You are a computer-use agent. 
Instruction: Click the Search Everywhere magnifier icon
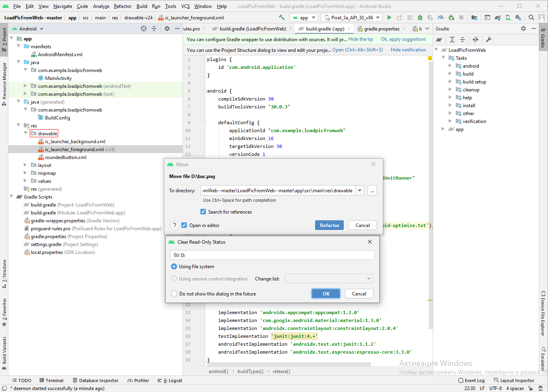point(531,17)
